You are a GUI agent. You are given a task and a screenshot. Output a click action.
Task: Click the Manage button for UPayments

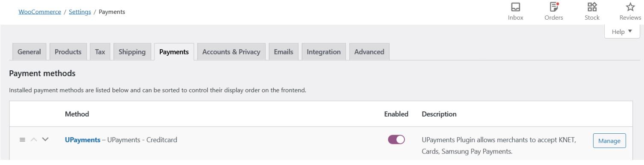click(609, 141)
